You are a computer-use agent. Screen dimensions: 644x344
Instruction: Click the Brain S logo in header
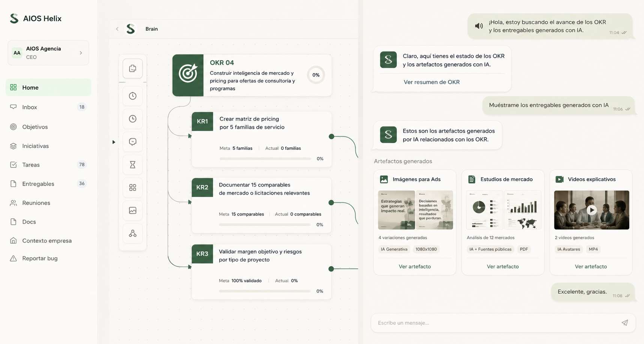[x=131, y=29]
